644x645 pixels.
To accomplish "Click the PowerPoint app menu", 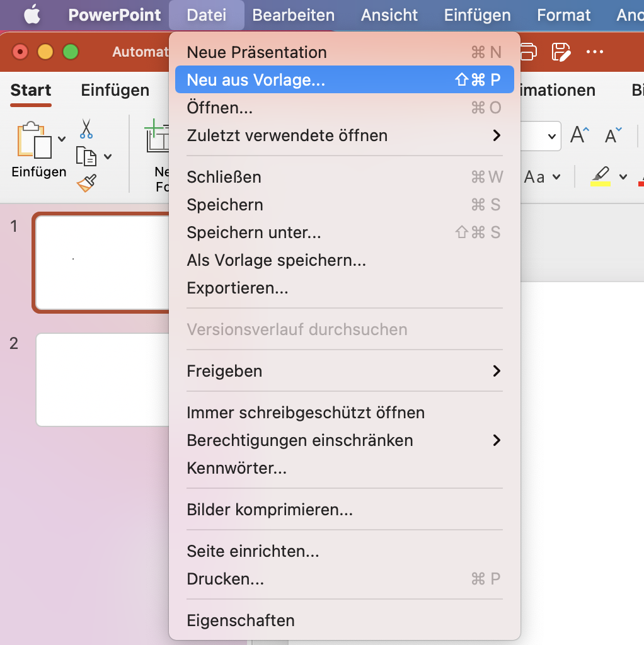I will [x=115, y=15].
